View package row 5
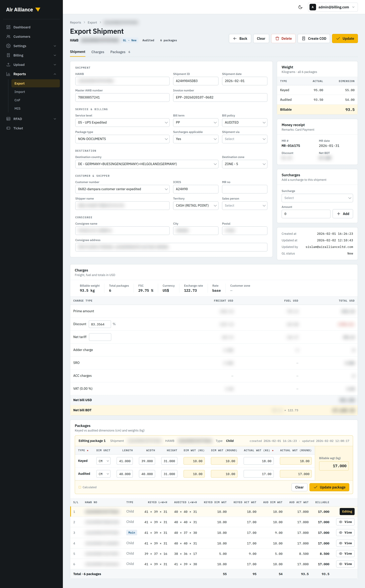 345,554
